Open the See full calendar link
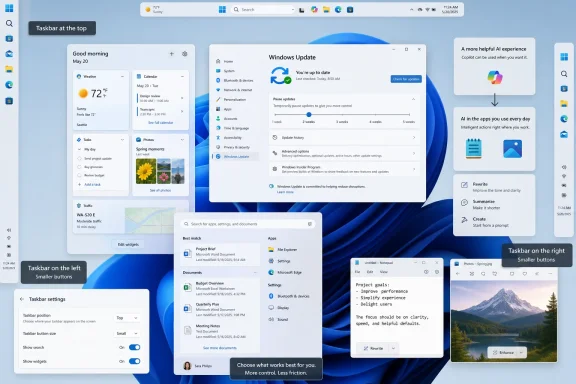The width and height of the screenshot is (576, 384). (161, 122)
